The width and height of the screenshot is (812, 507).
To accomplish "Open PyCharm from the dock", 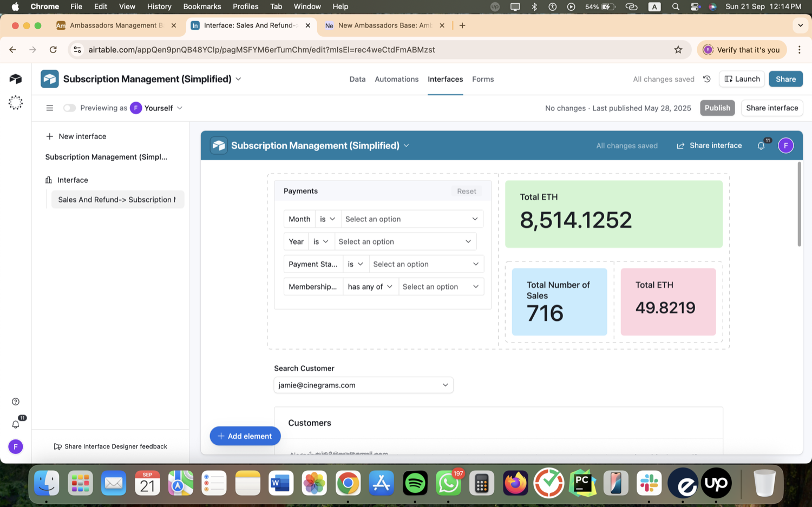I will (582, 483).
